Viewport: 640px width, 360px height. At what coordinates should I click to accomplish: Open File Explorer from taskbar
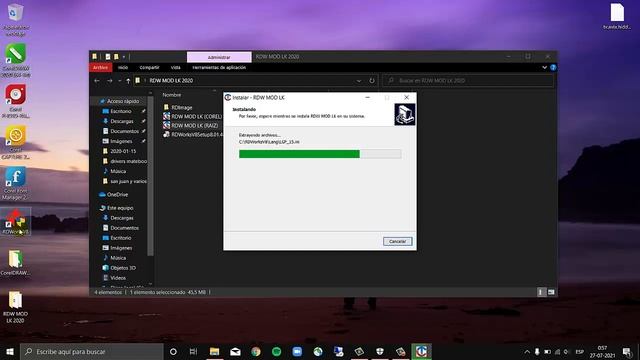click(214, 351)
